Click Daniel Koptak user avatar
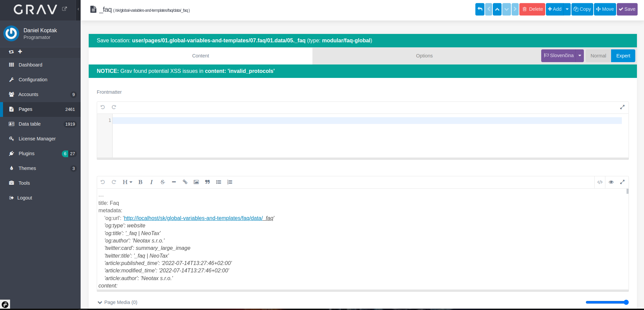 11,34
